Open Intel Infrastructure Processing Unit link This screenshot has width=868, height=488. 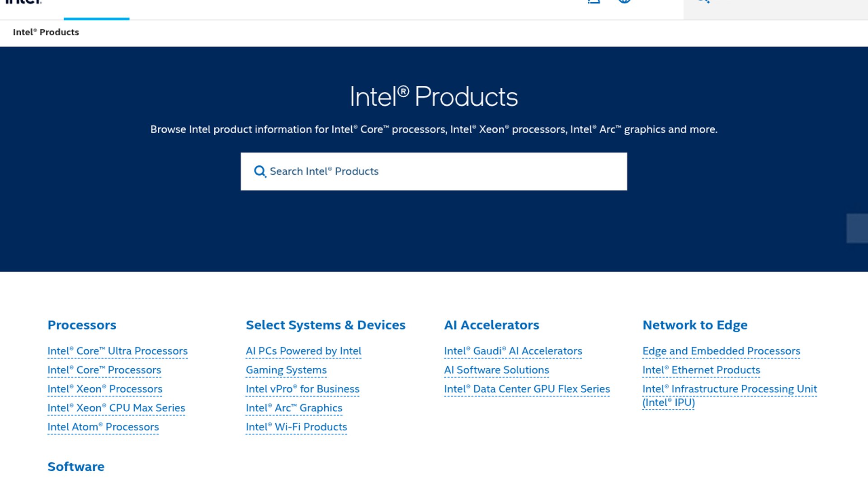pos(729,389)
